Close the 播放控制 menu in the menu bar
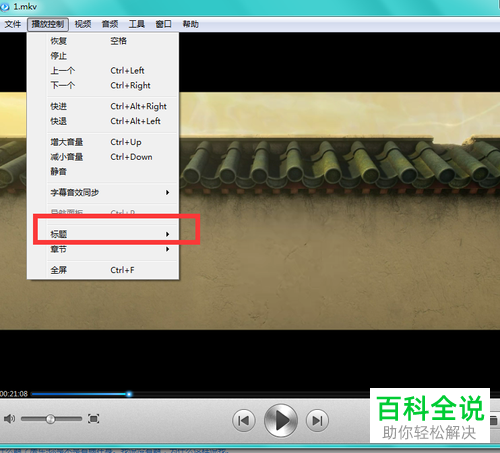The height and width of the screenshot is (453, 500). tap(48, 24)
